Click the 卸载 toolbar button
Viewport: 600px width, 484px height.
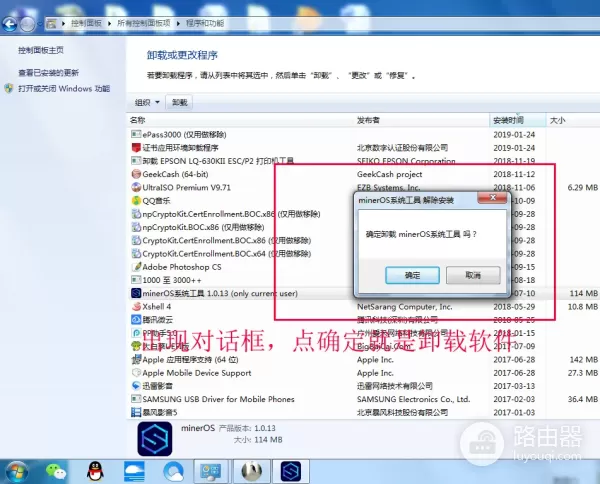179,103
